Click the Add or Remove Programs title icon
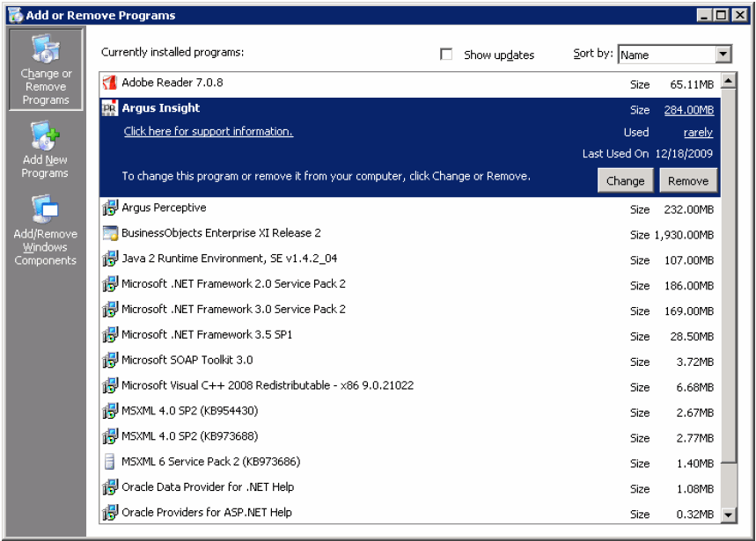Viewport: 756px width, 541px height. [x=16, y=16]
